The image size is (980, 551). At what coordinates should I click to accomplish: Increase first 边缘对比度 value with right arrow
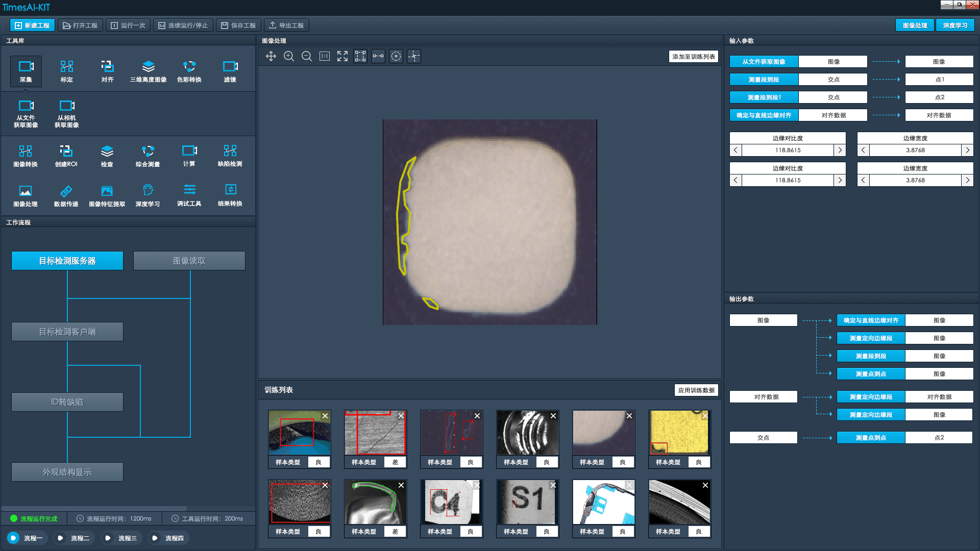tap(840, 150)
